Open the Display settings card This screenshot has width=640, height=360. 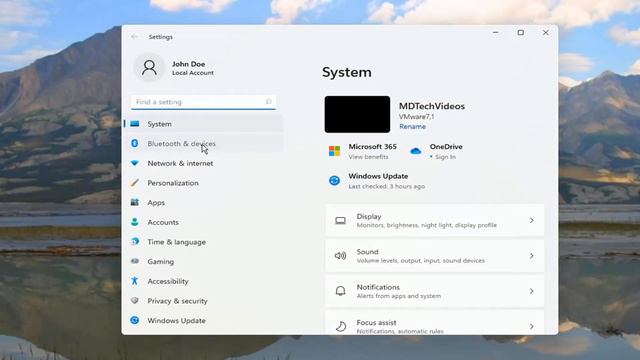pyautogui.click(x=434, y=220)
